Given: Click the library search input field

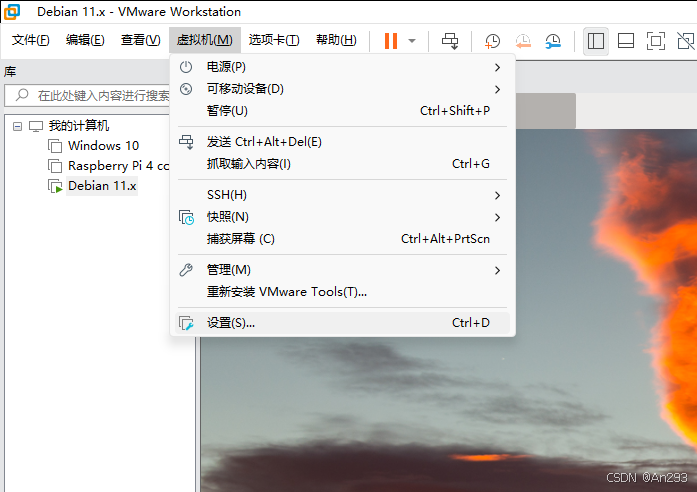Looking at the screenshot, I should click(x=88, y=96).
